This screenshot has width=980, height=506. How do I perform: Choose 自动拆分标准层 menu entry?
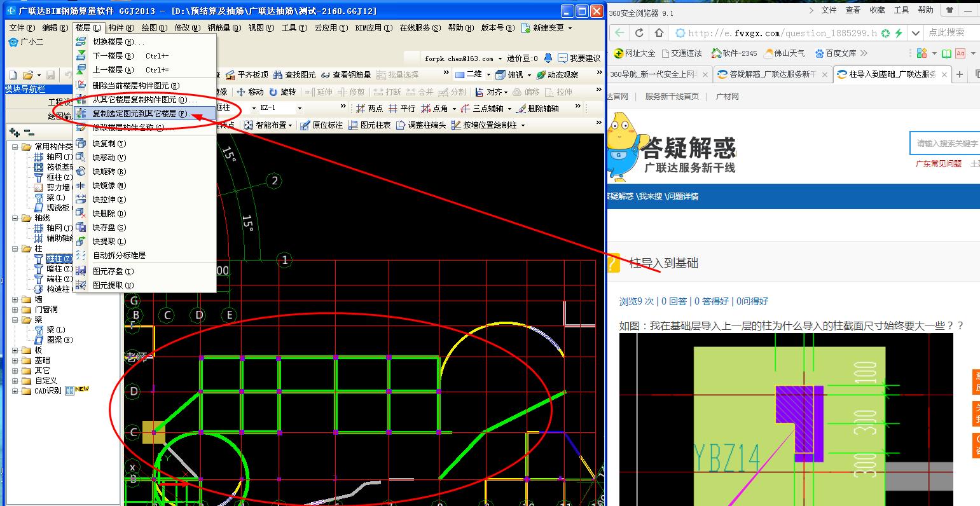pos(145,256)
